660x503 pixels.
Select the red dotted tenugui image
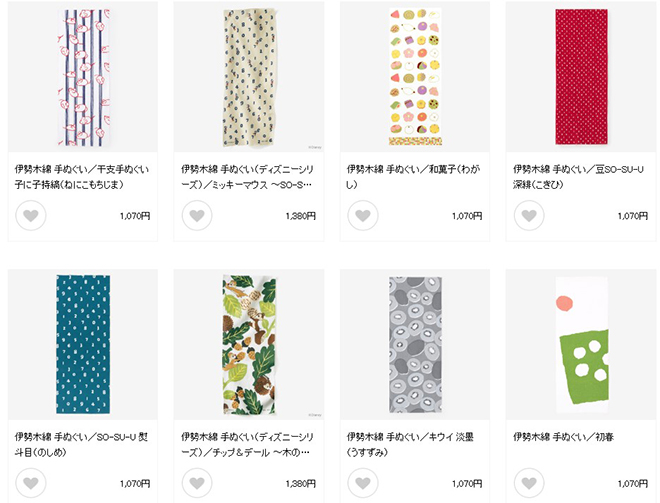point(581,77)
